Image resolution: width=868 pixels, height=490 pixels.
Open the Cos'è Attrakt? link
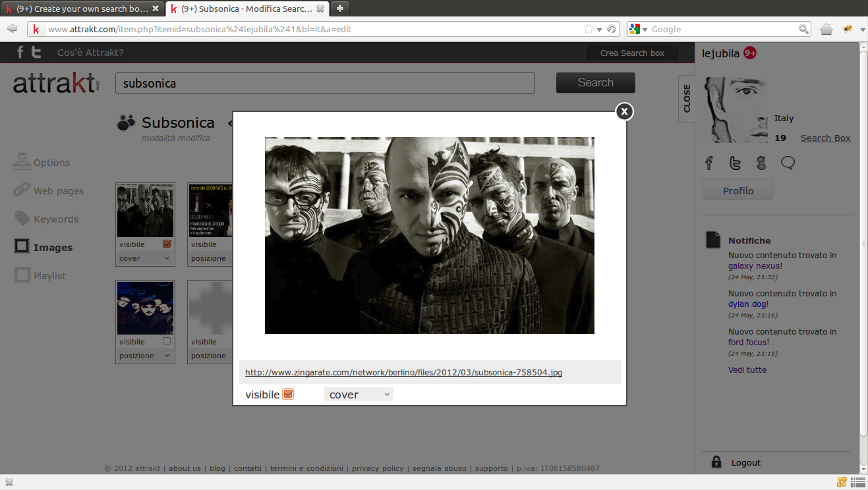click(90, 53)
